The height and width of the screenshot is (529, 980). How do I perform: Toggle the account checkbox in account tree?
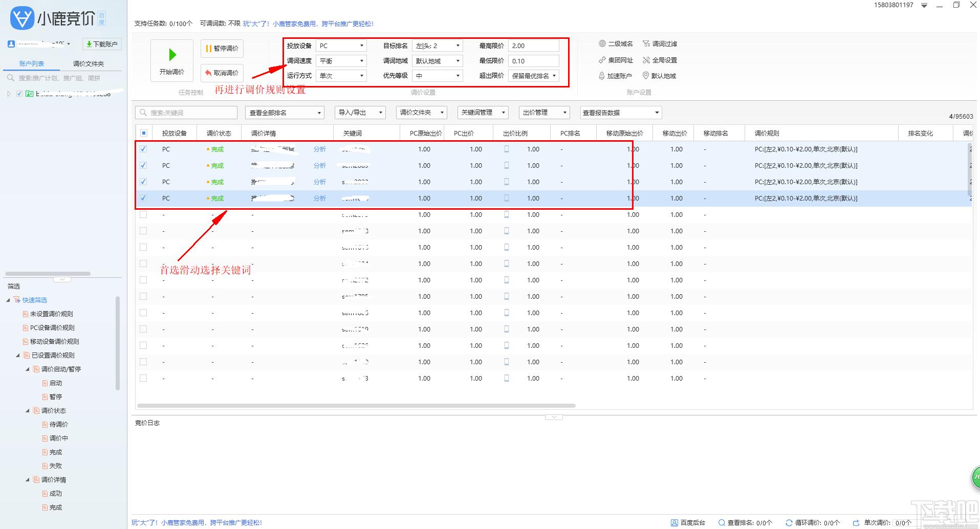pos(19,94)
